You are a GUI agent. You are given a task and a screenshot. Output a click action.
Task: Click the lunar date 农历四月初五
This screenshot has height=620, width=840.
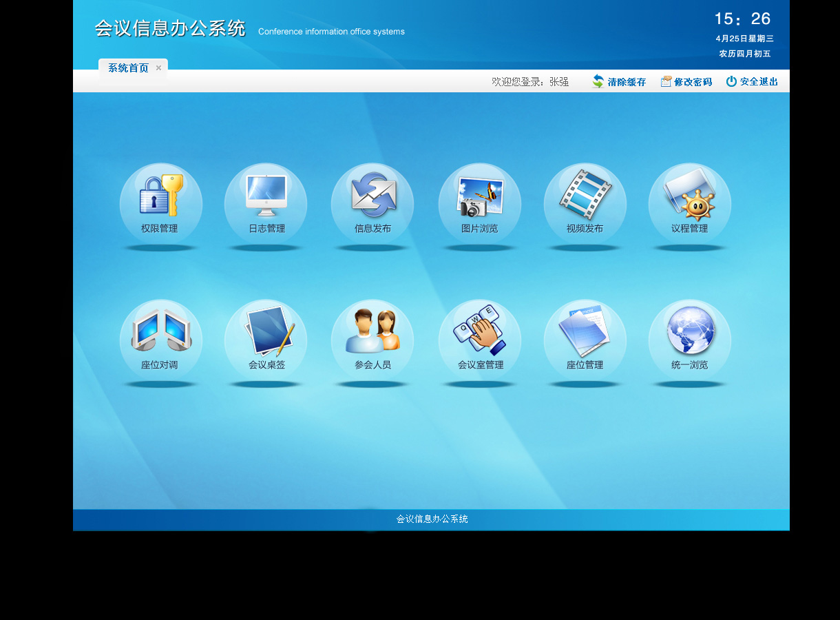pos(744,54)
